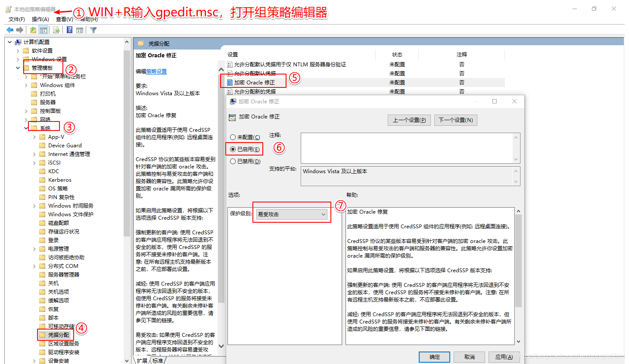Image resolution: width=629 pixels, height=364 pixels.
Task: Click inside the 注释 comment text box
Action: point(407,148)
